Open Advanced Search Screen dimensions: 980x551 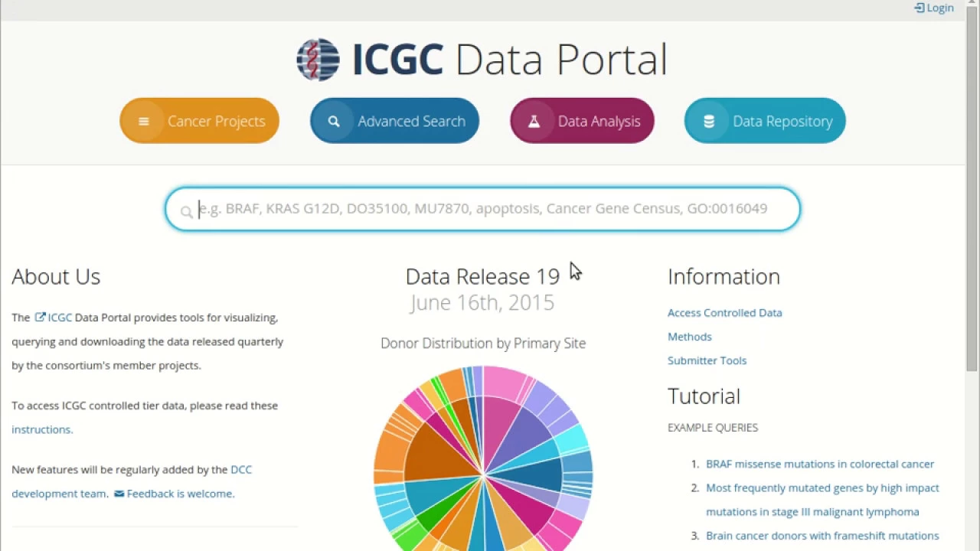tap(394, 121)
